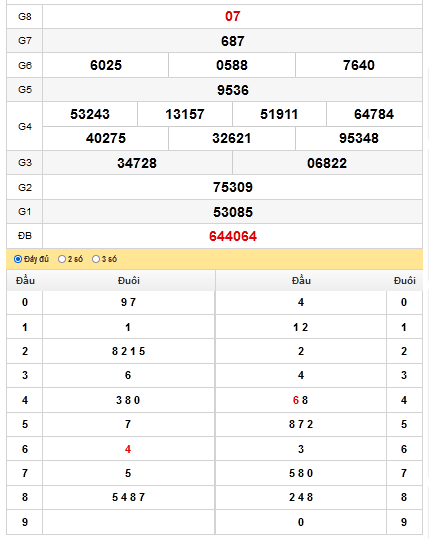Screen dimensions: 429x539
Task: Click the special prize number 644064
Action: point(233,236)
